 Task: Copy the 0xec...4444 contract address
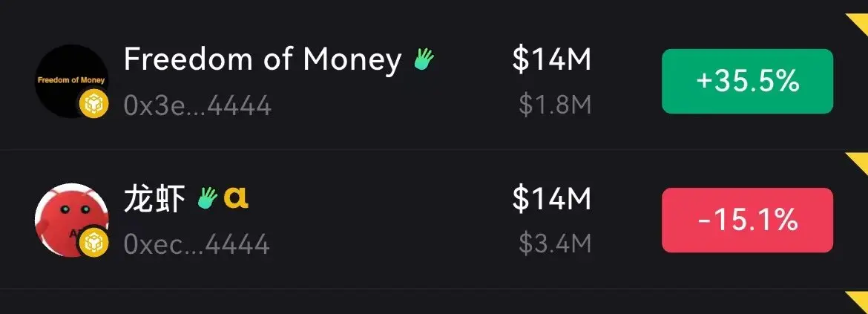click(197, 244)
